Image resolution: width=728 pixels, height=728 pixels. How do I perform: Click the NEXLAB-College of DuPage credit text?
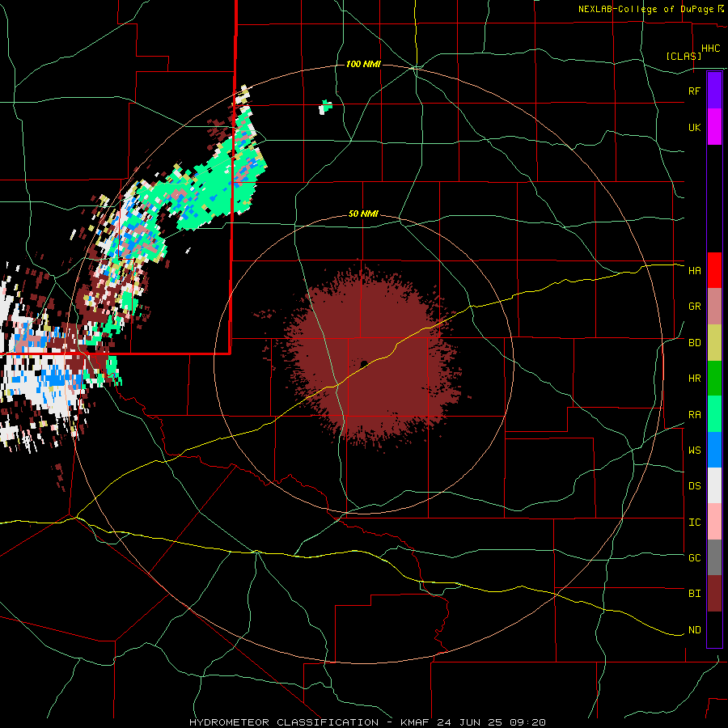[x=645, y=9]
